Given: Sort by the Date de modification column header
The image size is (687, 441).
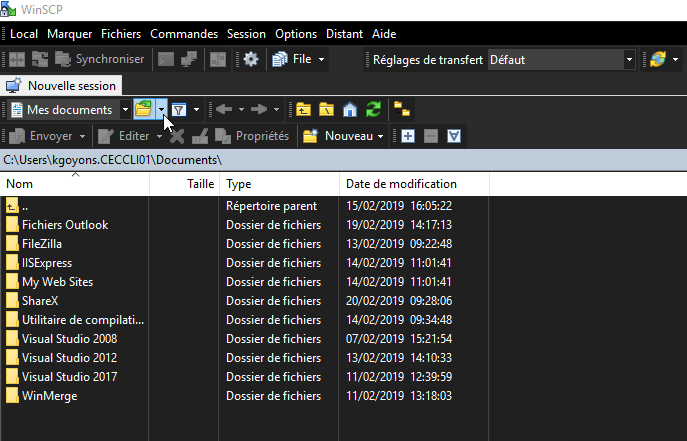Looking at the screenshot, I should pyautogui.click(x=401, y=184).
